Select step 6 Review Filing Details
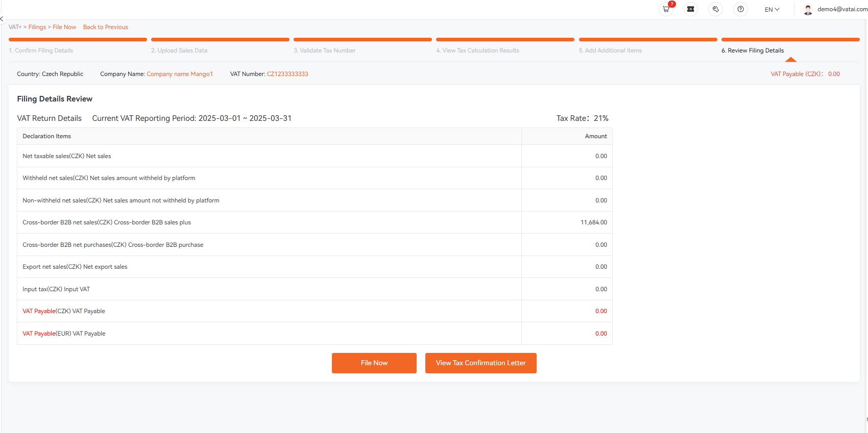This screenshot has width=868, height=433. tap(753, 50)
